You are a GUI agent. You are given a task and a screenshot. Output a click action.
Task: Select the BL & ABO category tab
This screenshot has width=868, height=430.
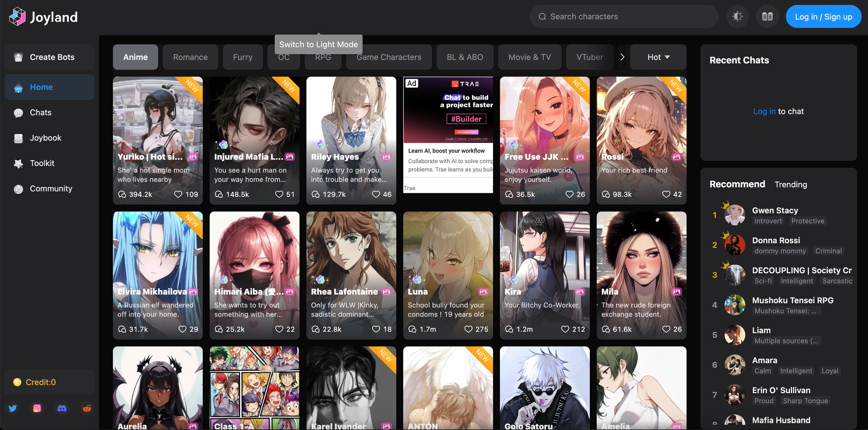(x=465, y=57)
